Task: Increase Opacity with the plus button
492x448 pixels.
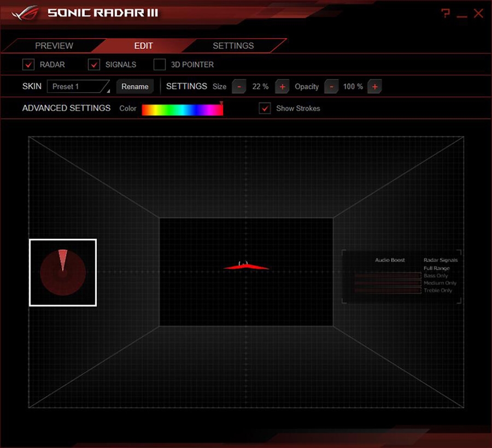Action: (374, 86)
